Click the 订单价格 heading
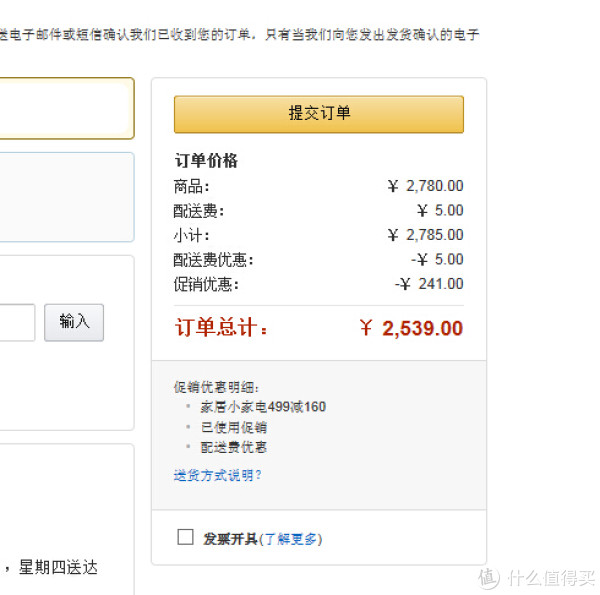The height and width of the screenshot is (595, 600). pos(206,160)
